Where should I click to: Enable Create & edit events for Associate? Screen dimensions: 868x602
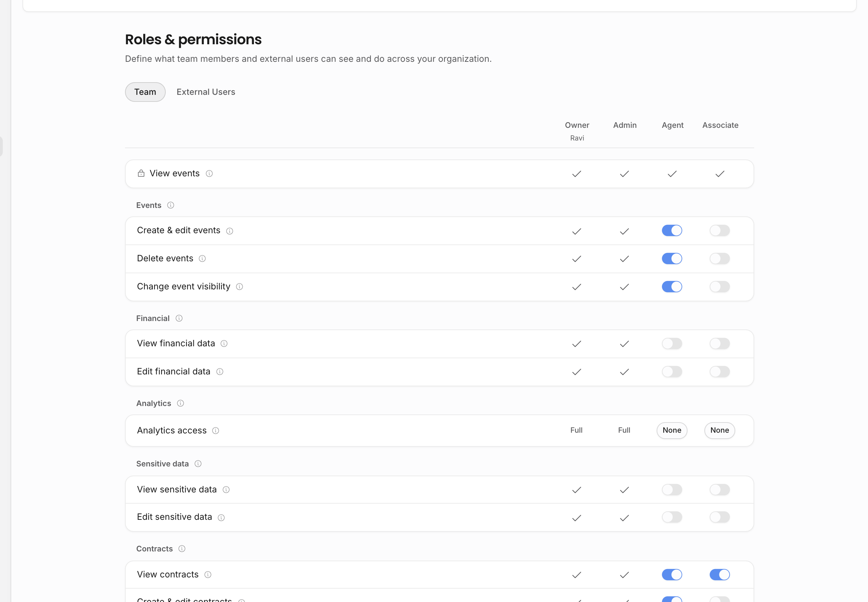720,230
